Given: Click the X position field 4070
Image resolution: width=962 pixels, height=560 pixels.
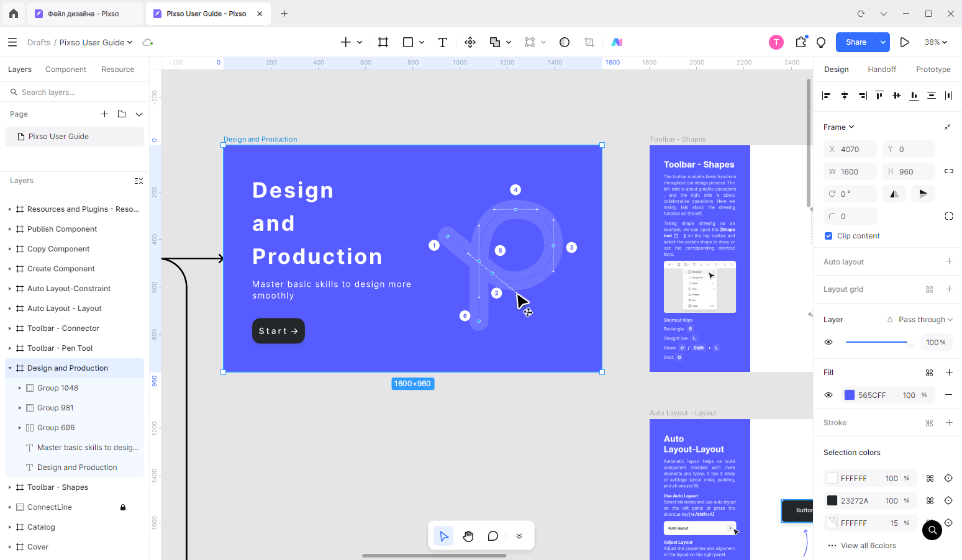Looking at the screenshot, I should [x=850, y=149].
